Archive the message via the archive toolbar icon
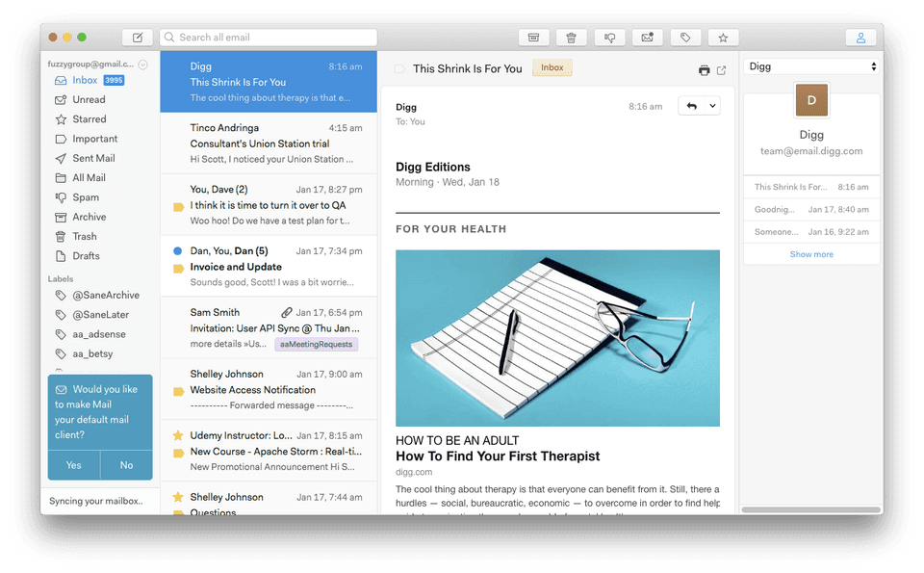924x573 pixels. (533, 37)
